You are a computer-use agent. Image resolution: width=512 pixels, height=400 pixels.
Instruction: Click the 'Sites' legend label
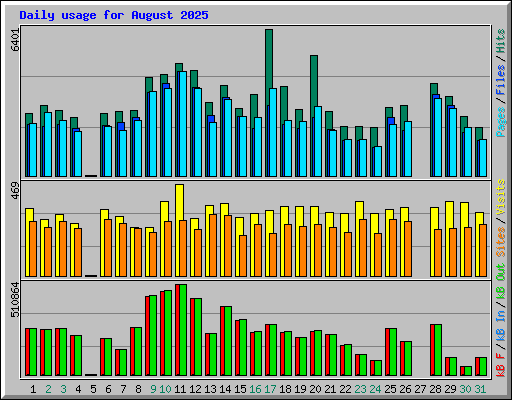click(x=501, y=242)
